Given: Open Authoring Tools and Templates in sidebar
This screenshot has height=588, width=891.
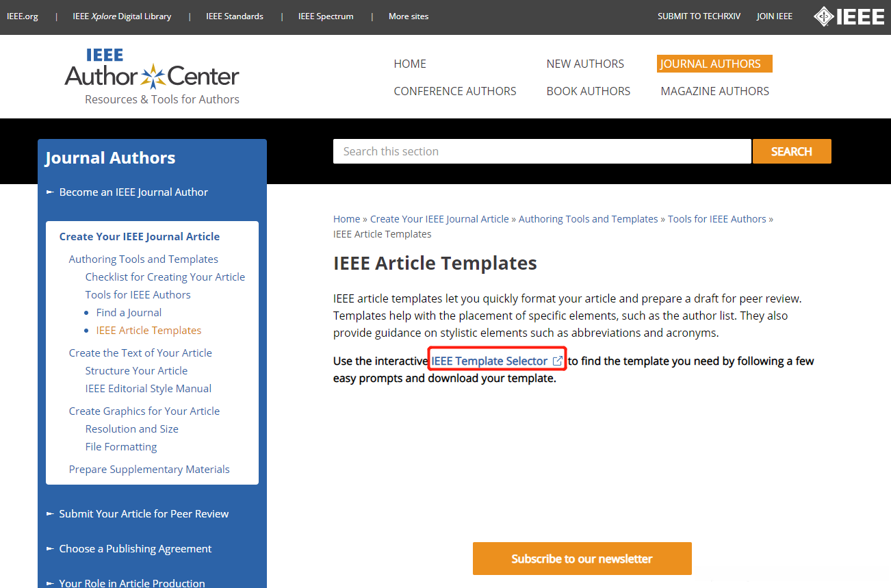Looking at the screenshot, I should click(x=144, y=259).
